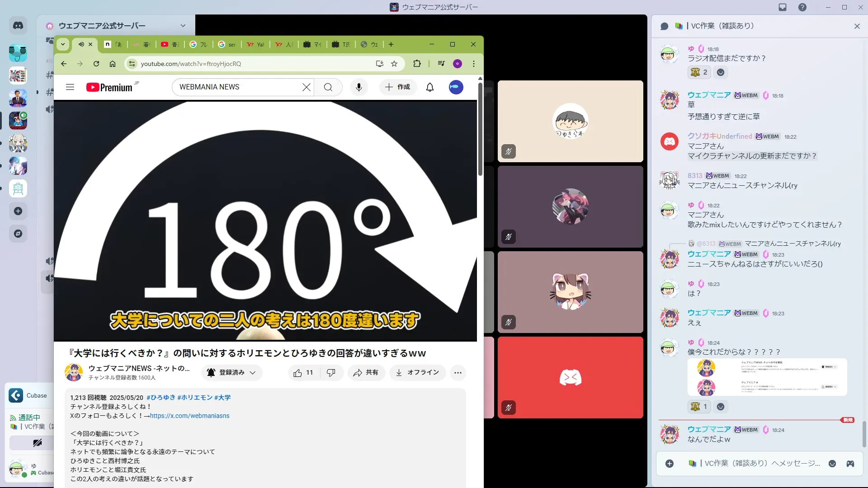Click the YouTube search magnifier icon

pos(328,87)
